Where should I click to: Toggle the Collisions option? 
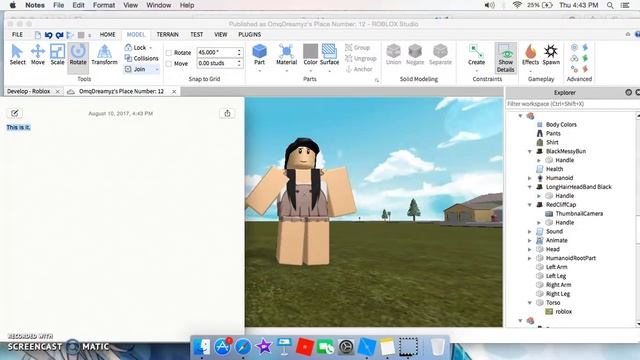tap(141, 58)
